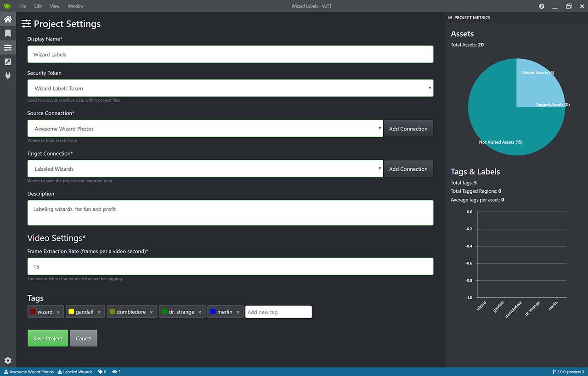Delete the dr. strange tag

[x=200, y=312]
